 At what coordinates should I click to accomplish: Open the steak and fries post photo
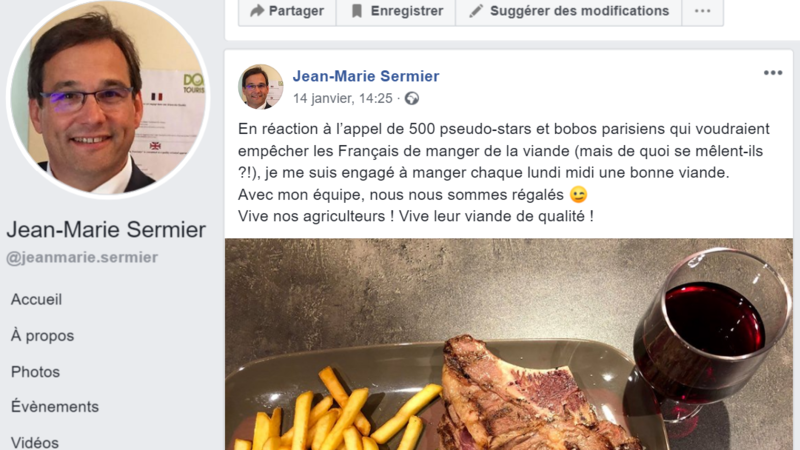pyautogui.click(x=509, y=344)
